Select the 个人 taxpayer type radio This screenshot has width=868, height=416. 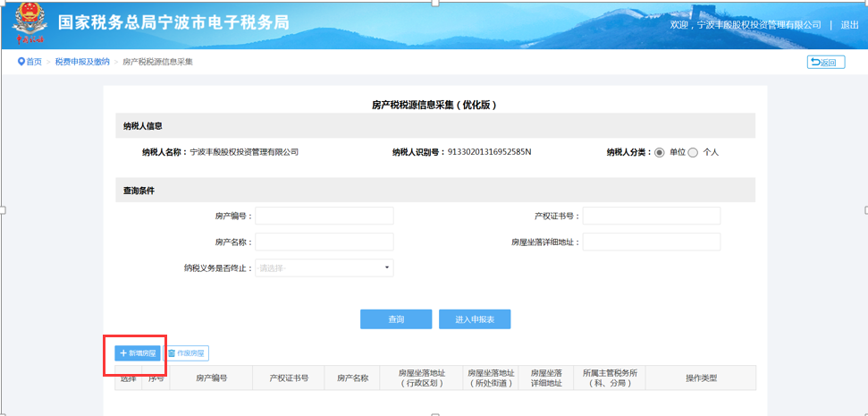[693, 152]
